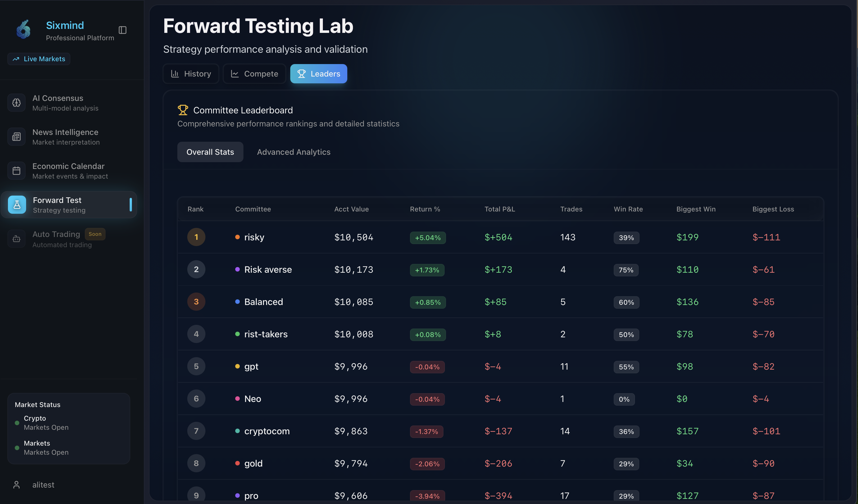Select the Overall Stats sub-tab
858x504 pixels.
tap(210, 152)
